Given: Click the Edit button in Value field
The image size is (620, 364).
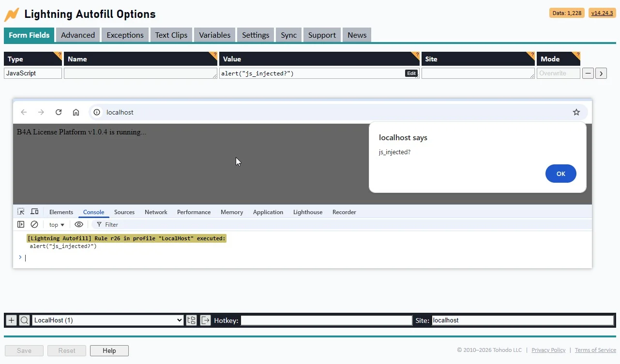Looking at the screenshot, I should tap(411, 73).
